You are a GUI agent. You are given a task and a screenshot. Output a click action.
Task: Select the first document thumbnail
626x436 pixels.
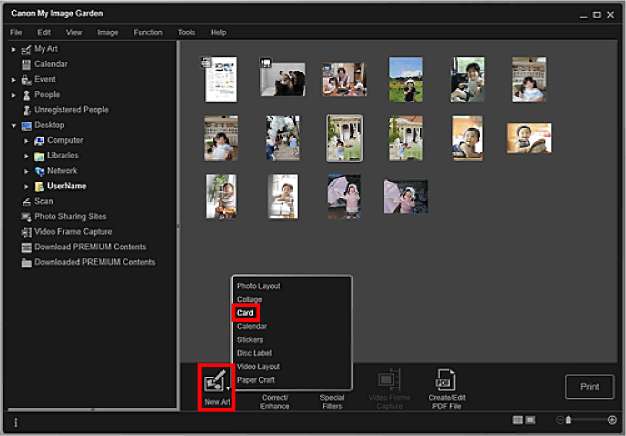click(x=221, y=79)
